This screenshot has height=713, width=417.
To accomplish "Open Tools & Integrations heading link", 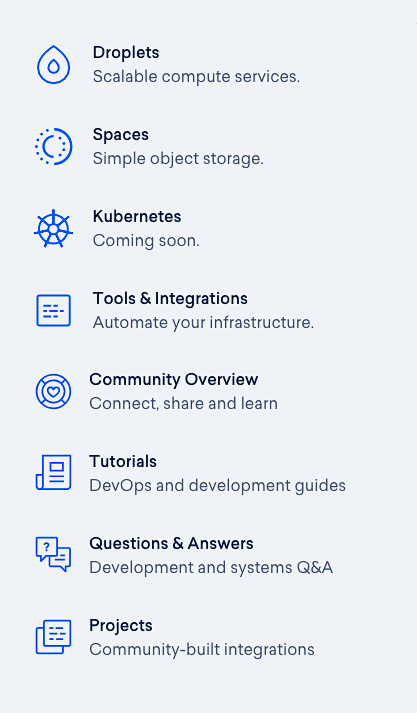I will pos(170,298).
